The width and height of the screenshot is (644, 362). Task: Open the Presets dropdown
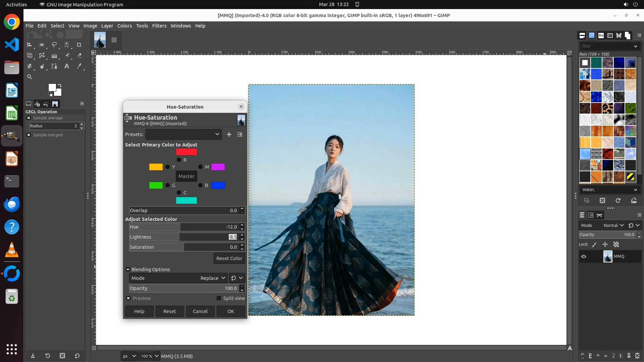[x=183, y=134]
